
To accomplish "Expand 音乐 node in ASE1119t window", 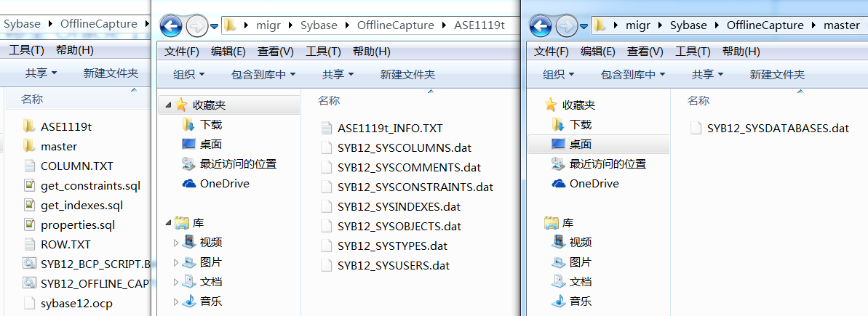I will 177,301.
